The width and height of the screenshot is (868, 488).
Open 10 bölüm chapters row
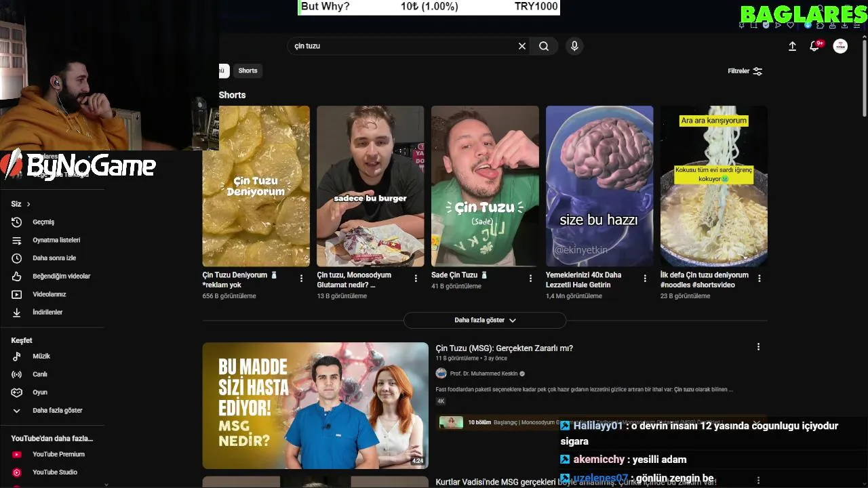click(600, 422)
